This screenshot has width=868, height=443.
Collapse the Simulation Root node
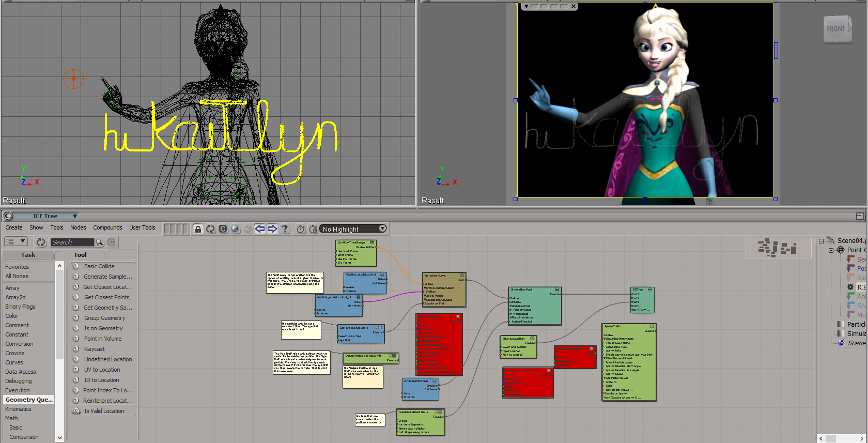click(557, 289)
